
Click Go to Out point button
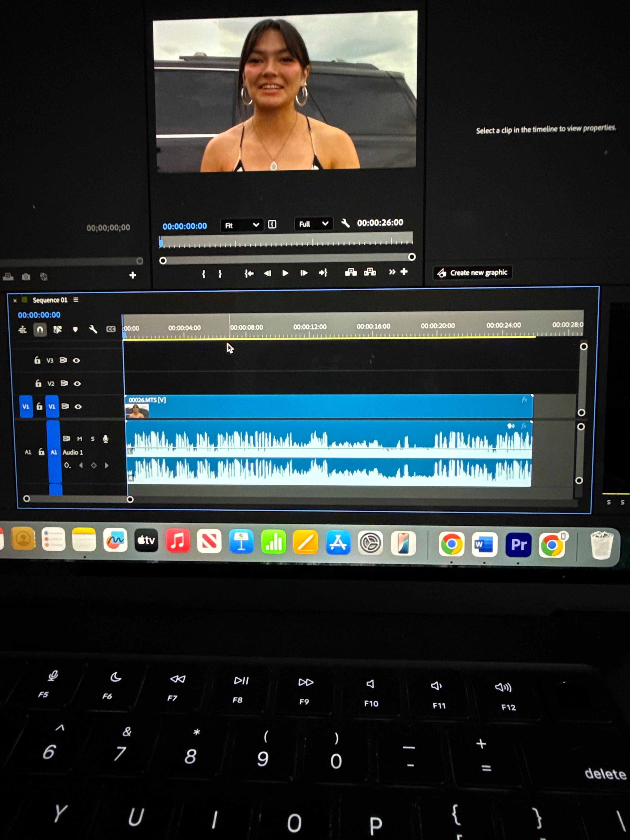point(323,273)
